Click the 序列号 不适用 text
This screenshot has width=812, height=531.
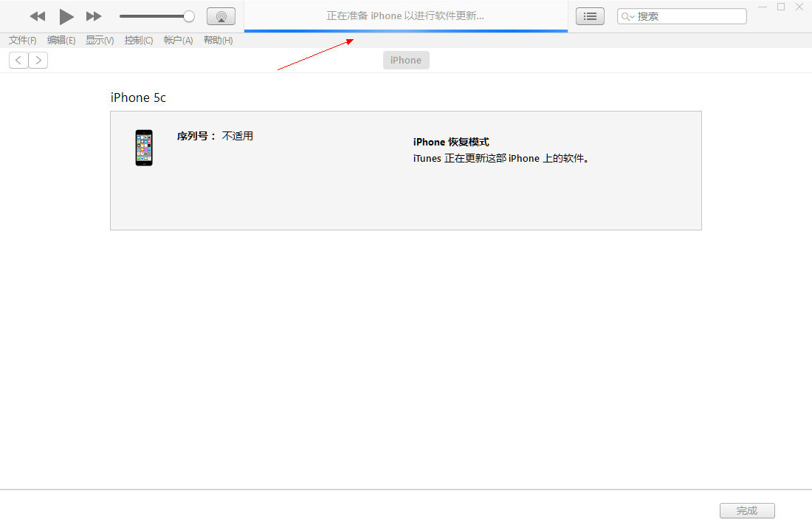[215, 136]
